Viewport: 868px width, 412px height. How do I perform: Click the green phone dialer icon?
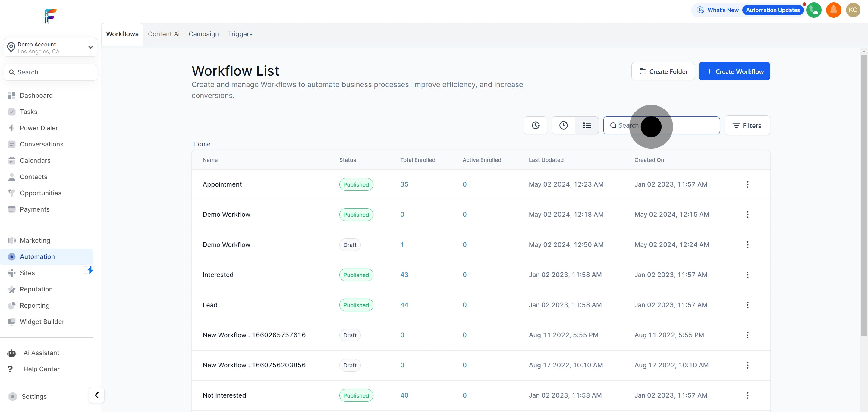pos(814,10)
